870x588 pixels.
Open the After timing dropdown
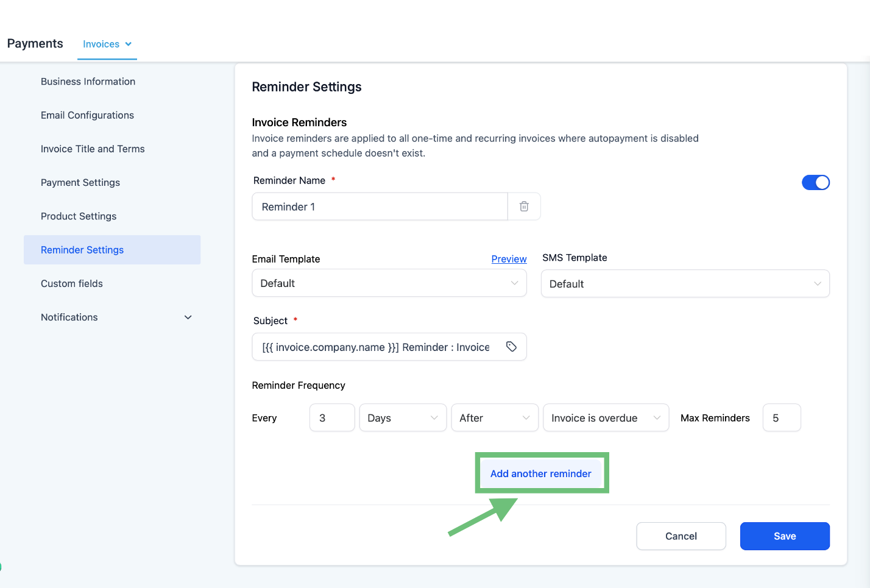pos(495,418)
